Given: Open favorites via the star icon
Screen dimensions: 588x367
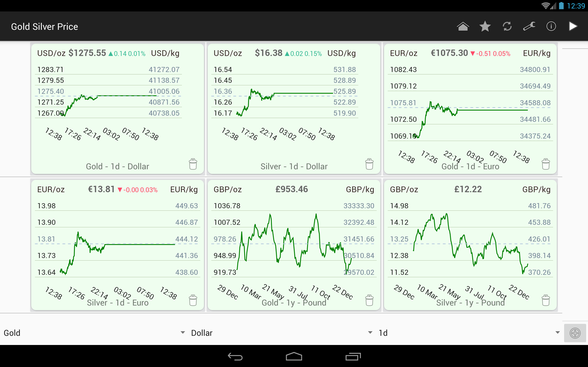Looking at the screenshot, I should (x=485, y=26).
